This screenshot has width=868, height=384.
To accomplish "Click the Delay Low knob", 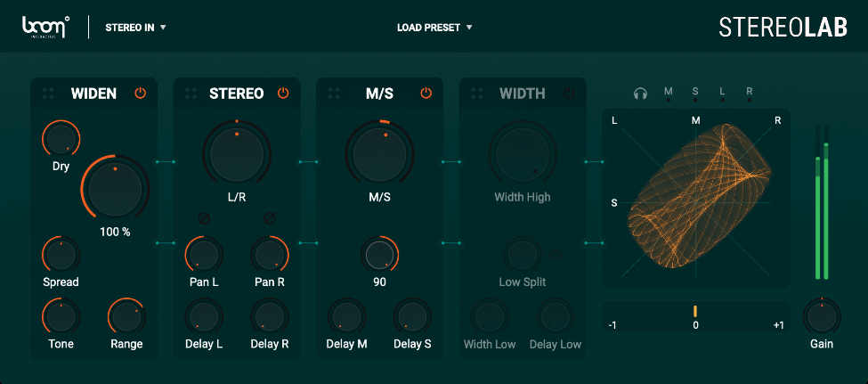I will coord(556,317).
